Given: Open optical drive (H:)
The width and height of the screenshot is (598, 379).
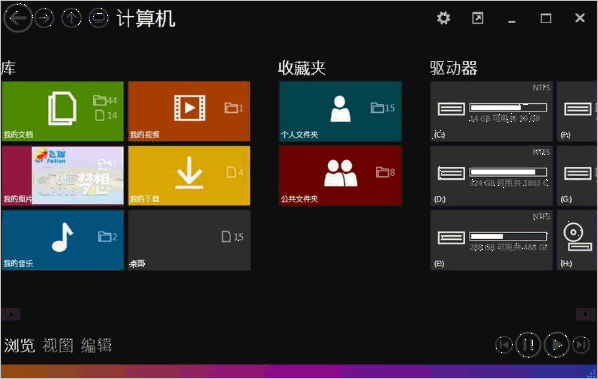Looking at the screenshot, I should pyautogui.click(x=577, y=240).
